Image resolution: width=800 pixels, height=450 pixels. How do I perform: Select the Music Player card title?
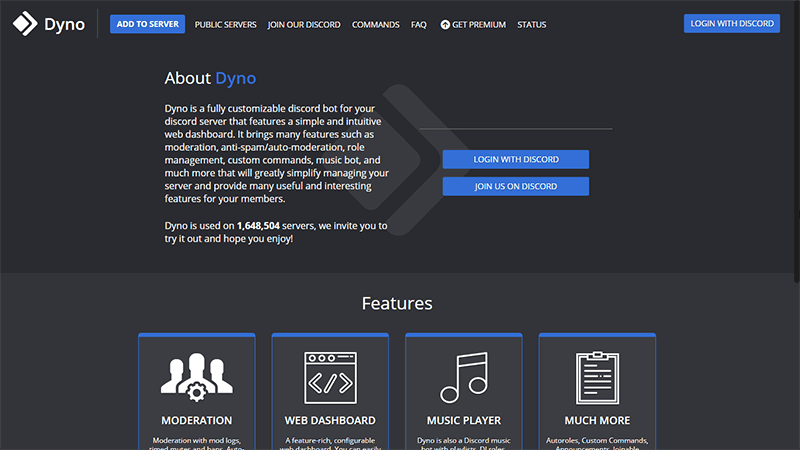pyautogui.click(x=463, y=421)
